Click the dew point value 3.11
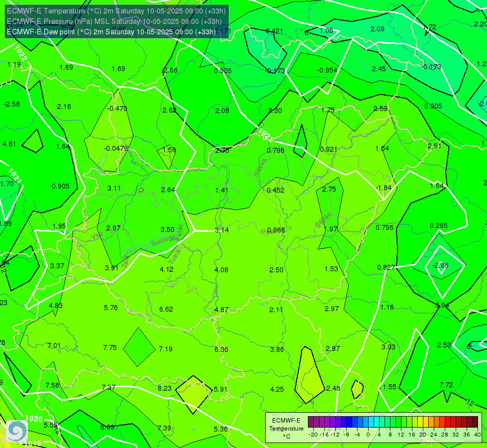 pyautogui.click(x=114, y=188)
